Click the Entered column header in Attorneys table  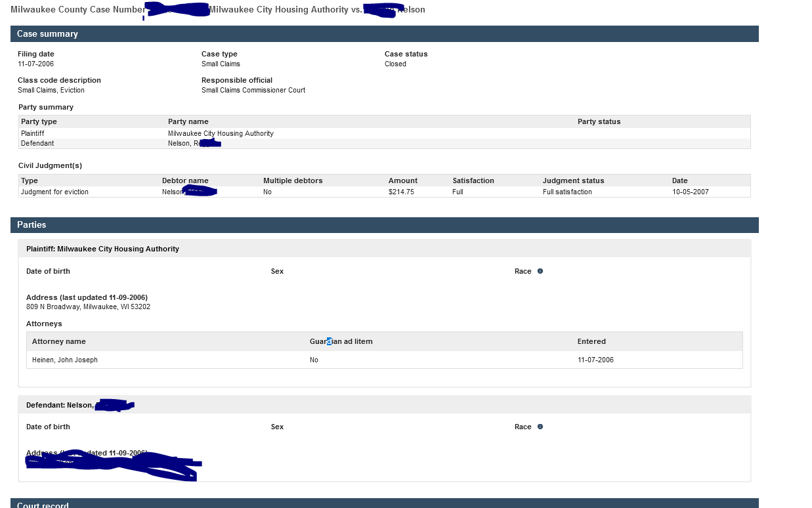[591, 341]
